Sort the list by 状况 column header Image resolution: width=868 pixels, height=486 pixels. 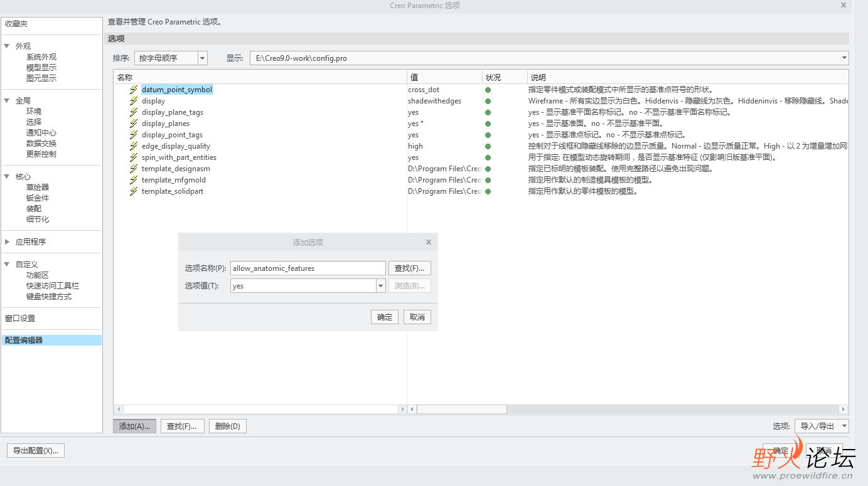point(505,78)
